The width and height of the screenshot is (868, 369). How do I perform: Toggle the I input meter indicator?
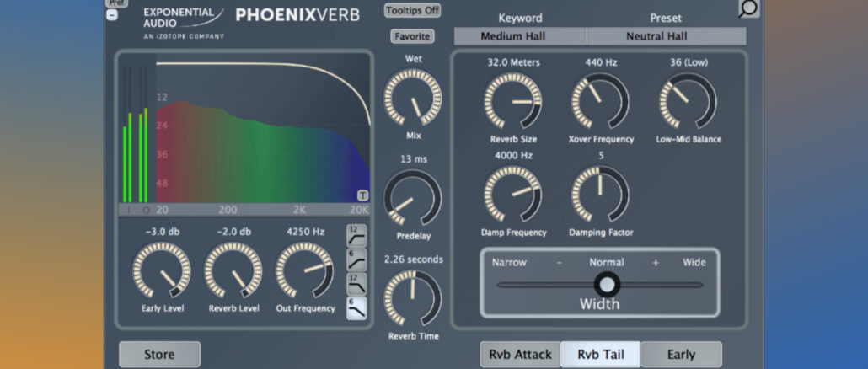click(131, 210)
